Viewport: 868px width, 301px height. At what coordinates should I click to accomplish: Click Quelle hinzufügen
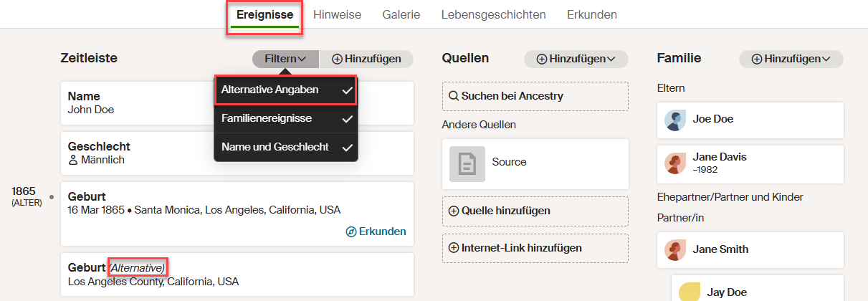point(535,211)
